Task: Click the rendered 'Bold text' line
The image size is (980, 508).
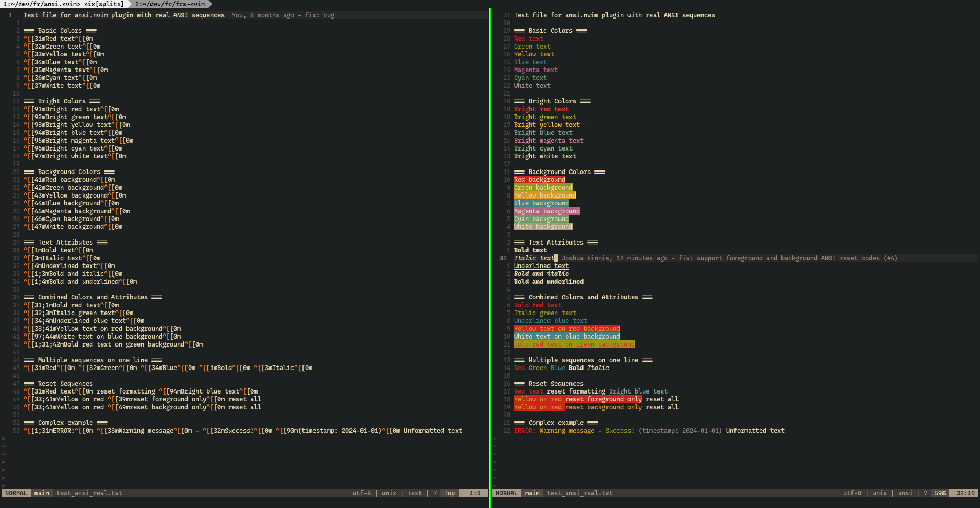Action: [x=530, y=250]
